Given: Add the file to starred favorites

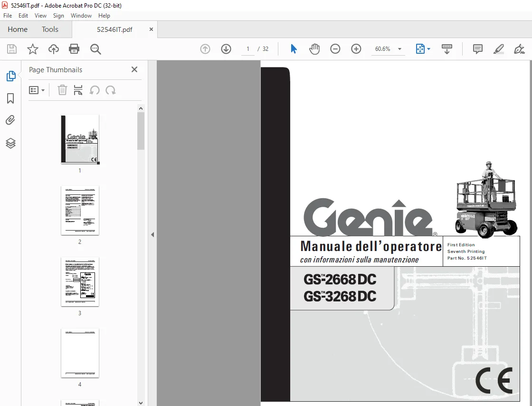Looking at the screenshot, I should tap(33, 49).
